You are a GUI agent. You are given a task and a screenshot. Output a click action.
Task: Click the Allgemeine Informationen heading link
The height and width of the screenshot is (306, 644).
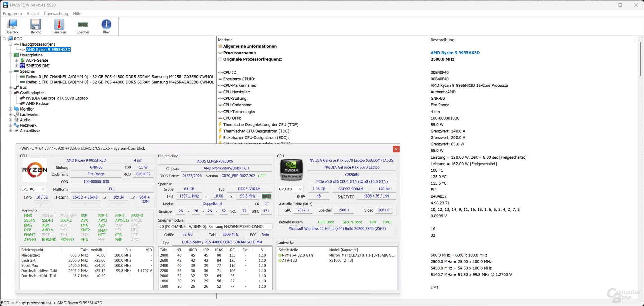[250, 46]
